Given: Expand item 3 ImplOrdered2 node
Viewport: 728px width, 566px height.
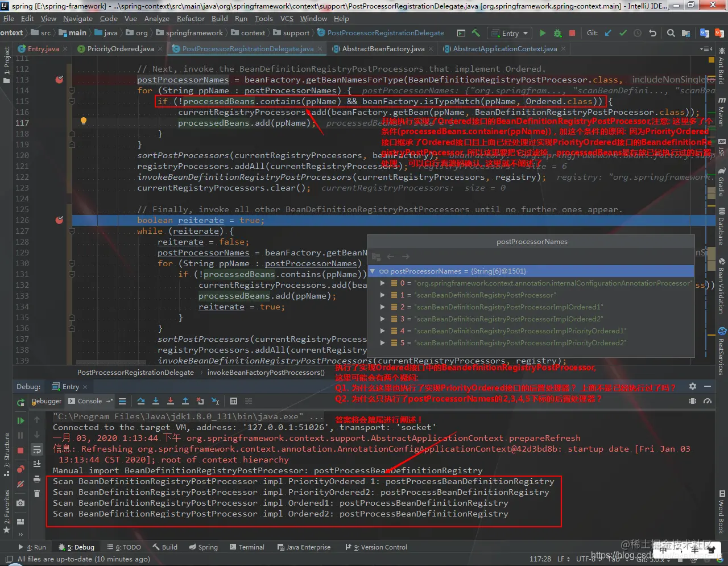Looking at the screenshot, I should [383, 319].
